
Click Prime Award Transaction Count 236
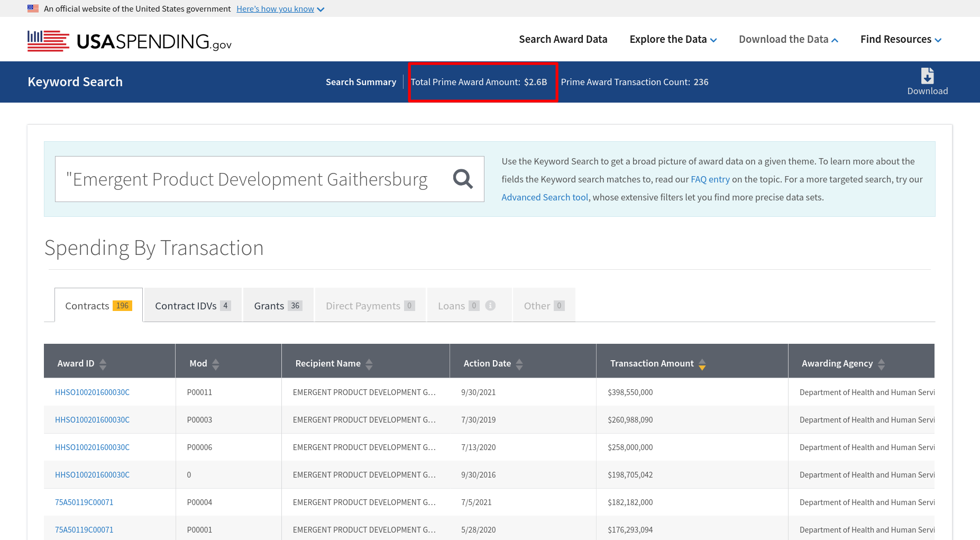pyautogui.click(x=635, y=82)
